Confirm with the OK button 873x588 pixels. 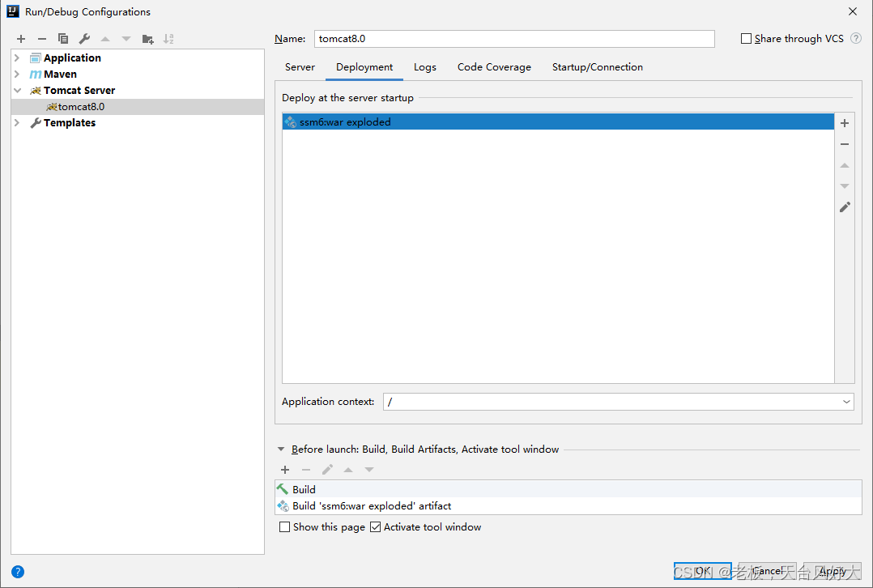click(703, 571)
